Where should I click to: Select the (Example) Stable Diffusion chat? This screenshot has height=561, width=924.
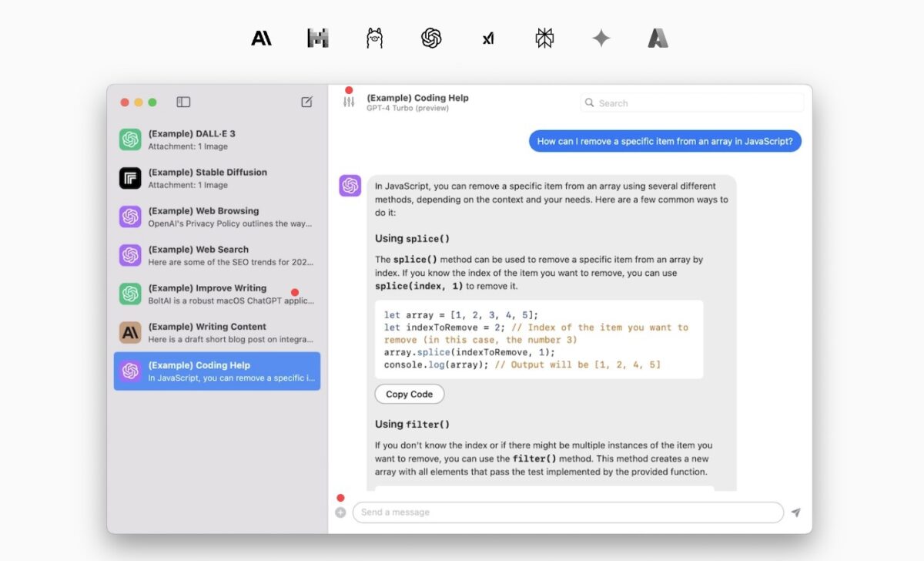pos(217,178)
